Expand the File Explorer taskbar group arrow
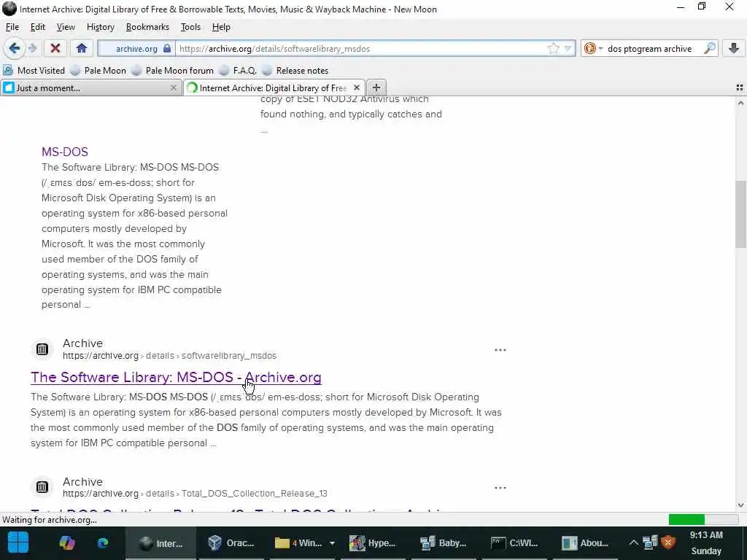Screen dimensions: 747x560 click(332, 542)
